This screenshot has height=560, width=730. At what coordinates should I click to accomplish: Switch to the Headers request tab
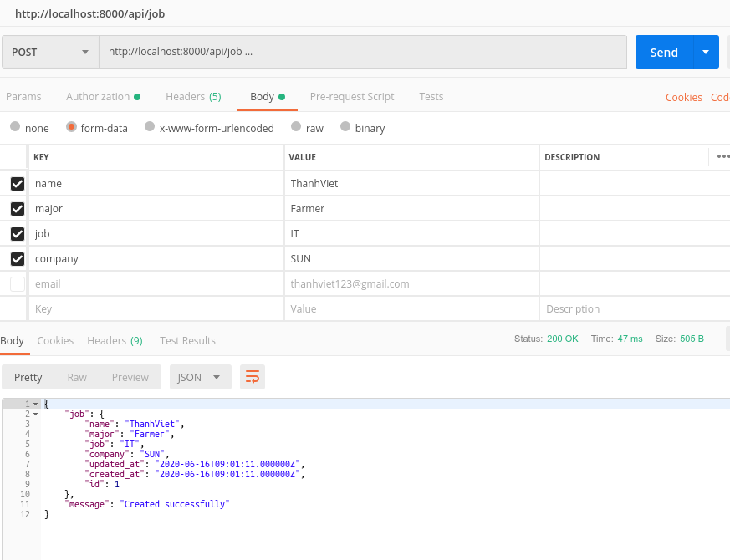pyautogui.click(x=192, y=97)
